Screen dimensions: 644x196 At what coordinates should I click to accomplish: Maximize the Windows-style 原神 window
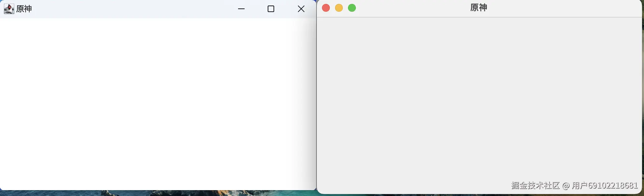(x=271, y=9)
